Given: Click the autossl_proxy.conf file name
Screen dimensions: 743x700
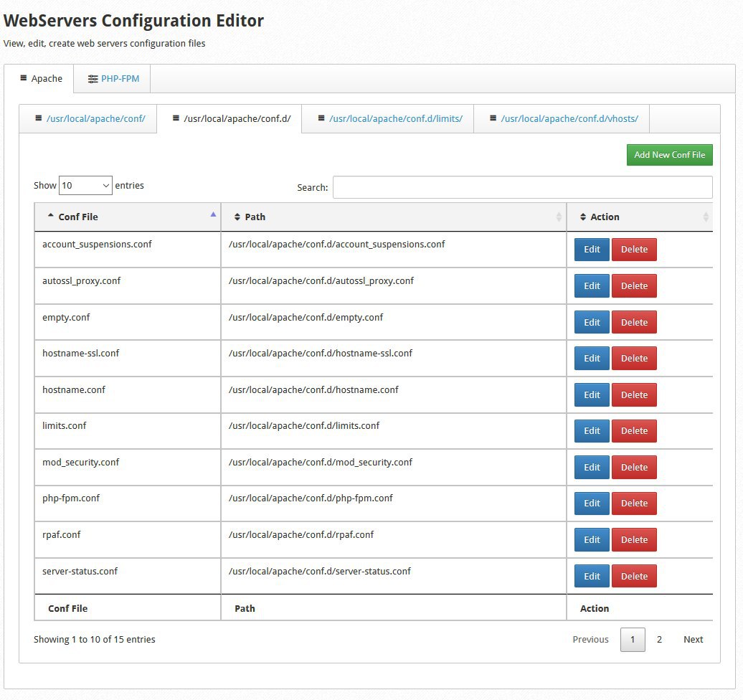Looking at the screenshot, I should (82, 281).
